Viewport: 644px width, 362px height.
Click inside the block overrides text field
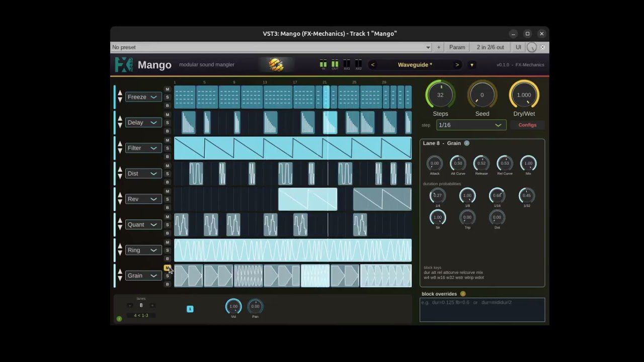pos(482,310)
